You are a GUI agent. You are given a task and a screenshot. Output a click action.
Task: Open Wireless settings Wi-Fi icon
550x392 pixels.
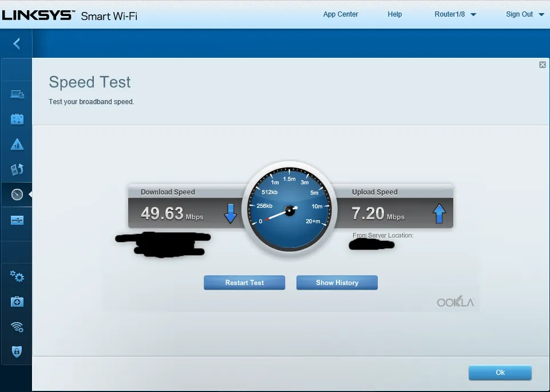click(17, 327)
